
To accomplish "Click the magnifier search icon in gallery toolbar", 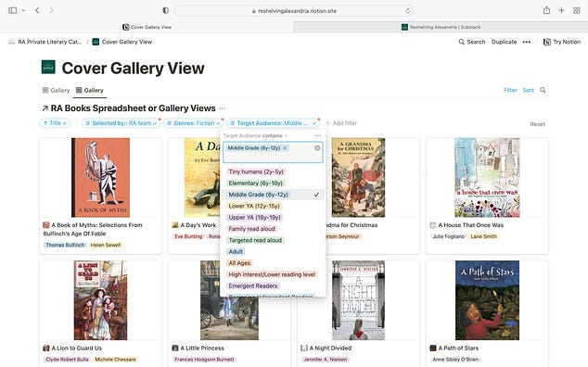I will [x=543, y=90].
